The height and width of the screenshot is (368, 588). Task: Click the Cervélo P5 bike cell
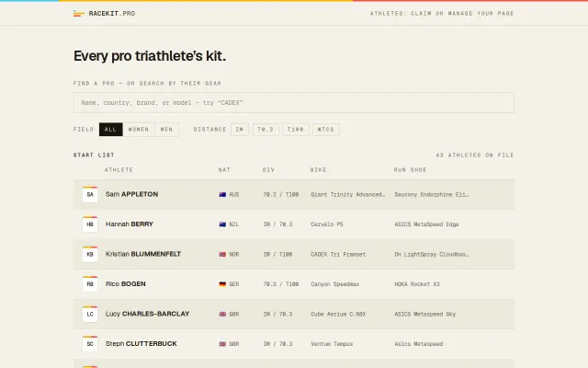[327, 224]
